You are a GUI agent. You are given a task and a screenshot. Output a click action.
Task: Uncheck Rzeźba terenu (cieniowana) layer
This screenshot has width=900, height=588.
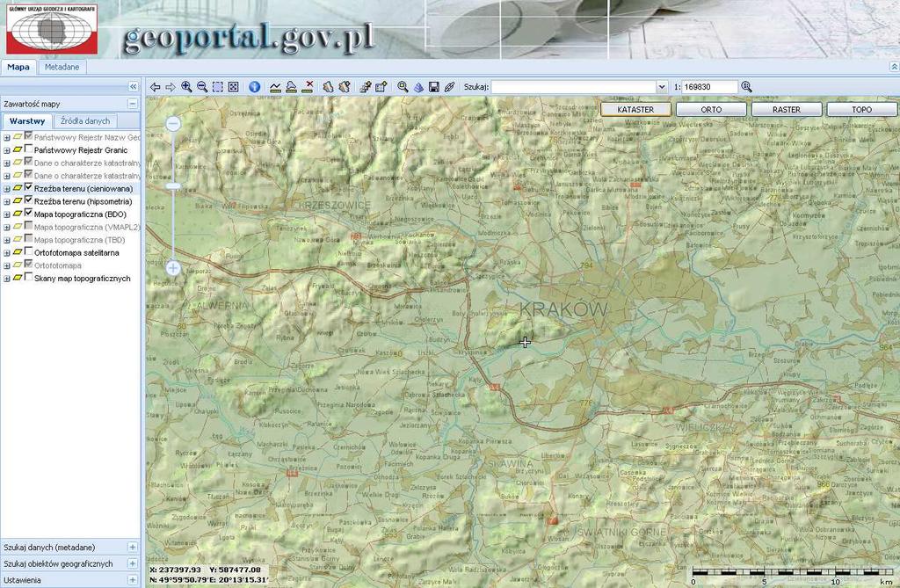pyautogui.click(x=28, y=188)
